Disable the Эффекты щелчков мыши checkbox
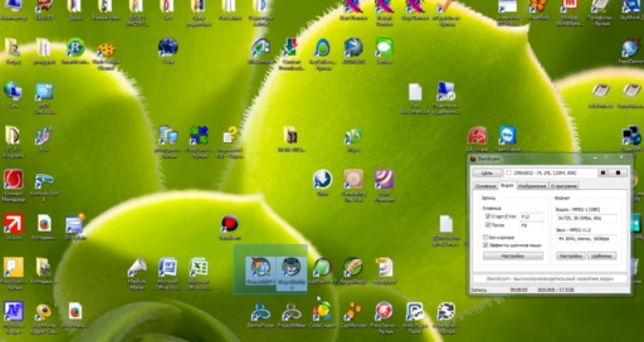Image resolution: width=644 pixels, height=342 pixels. click(x=486, y=245)
